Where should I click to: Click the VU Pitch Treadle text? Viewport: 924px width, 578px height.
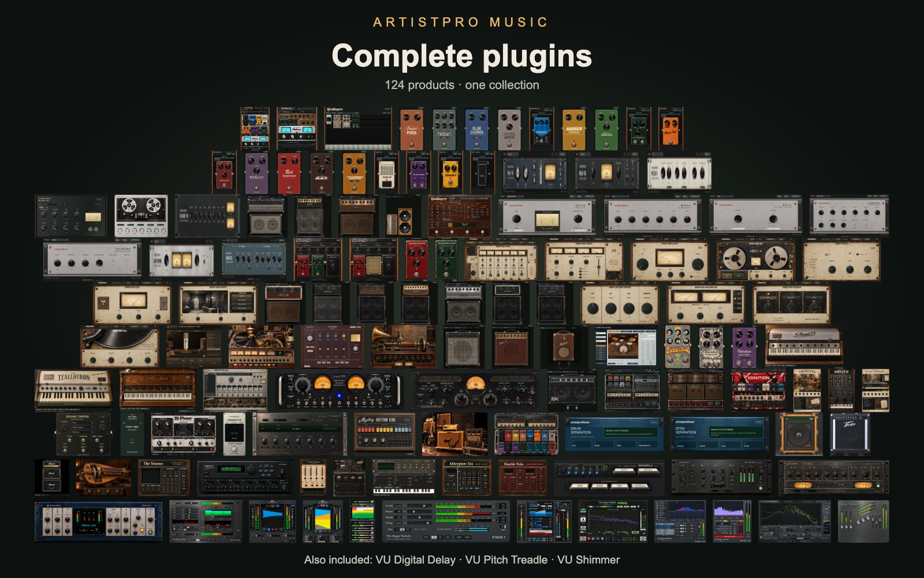pos(506,560)
